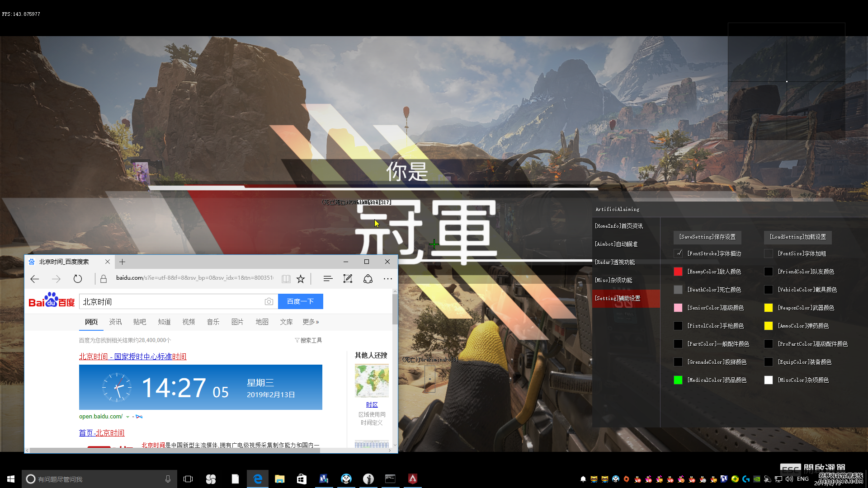This screenshot has width=868, height=488.
Task: Click the world map 时区 thumbnail
Action: point(372,381)
